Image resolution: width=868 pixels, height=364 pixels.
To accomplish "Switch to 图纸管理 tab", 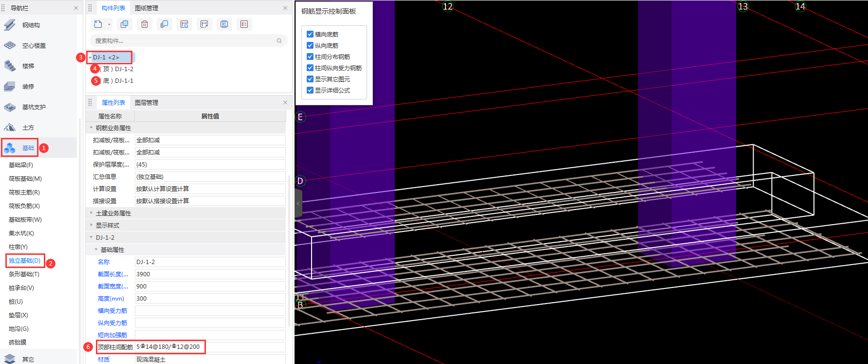I will (x=147, y=8).
